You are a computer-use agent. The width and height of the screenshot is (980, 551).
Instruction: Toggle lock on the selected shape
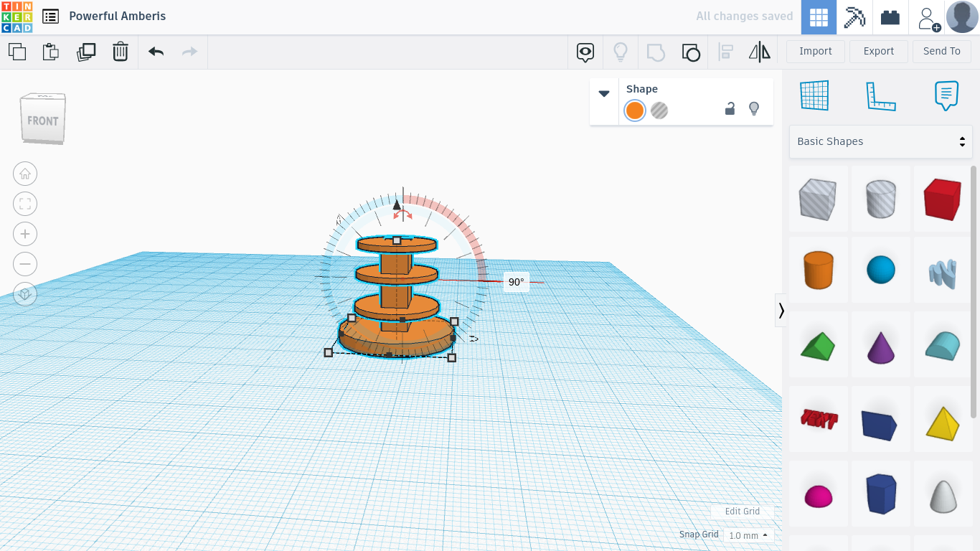click(730, 109)
